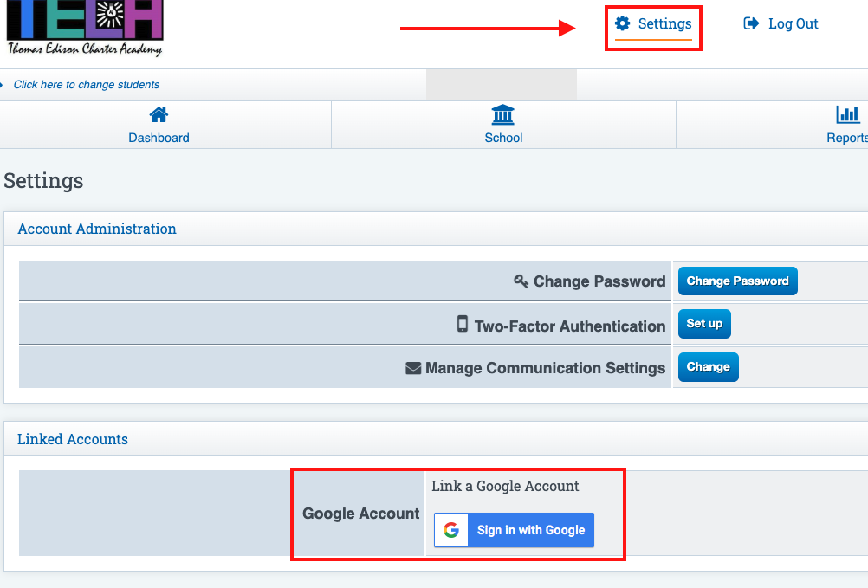Click Change for Manage Communication Settings

pos(708,366)
